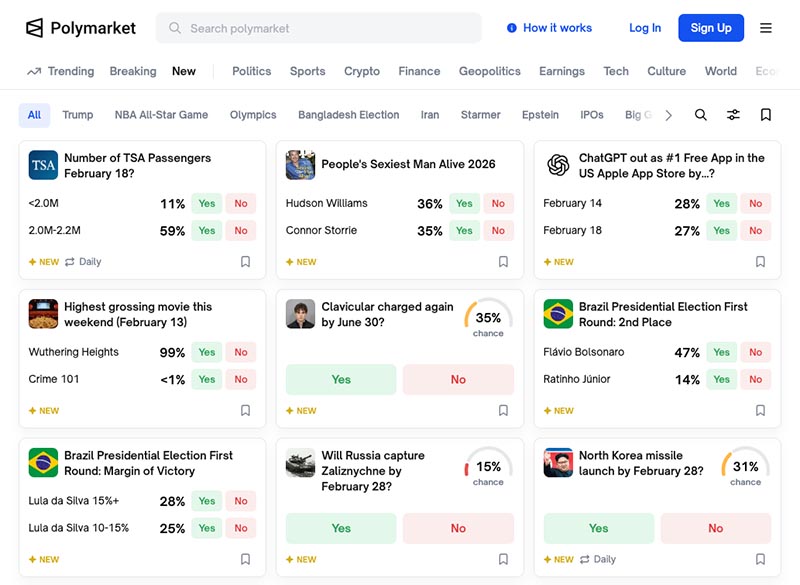This screenshot has width=800, height=585.
Task: Buy No for Connor Storrie
Action: [x=498, y=231]
